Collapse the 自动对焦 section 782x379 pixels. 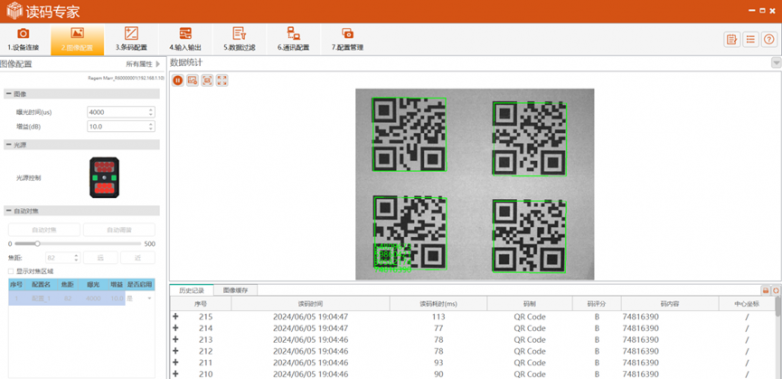[8, 211]
